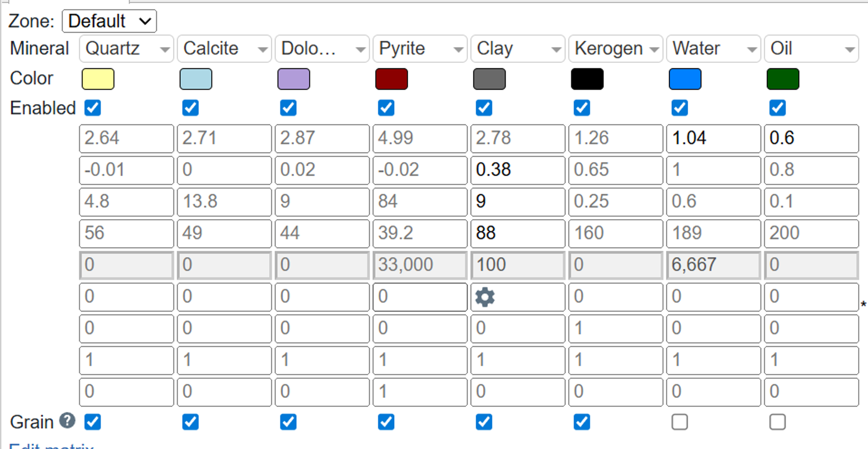Toggle the Enabled checkbox for Water
The height and width of the screenshot is (449, 868).
tap(679, 108)
